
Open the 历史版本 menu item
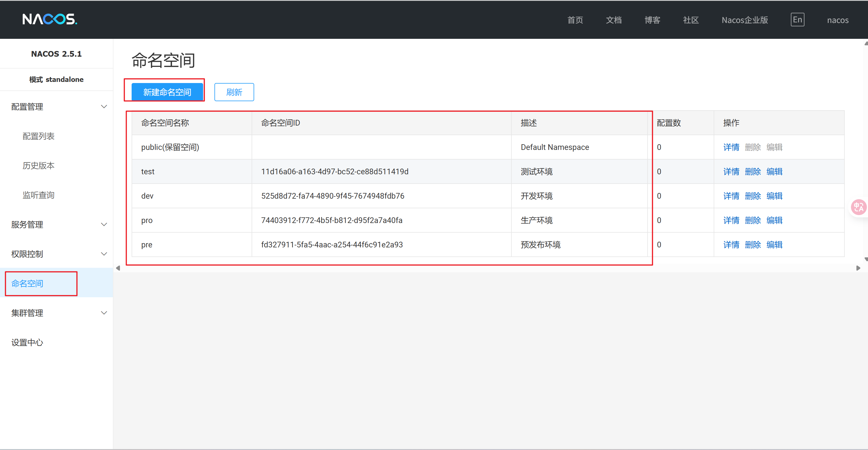tap(38, 165)
